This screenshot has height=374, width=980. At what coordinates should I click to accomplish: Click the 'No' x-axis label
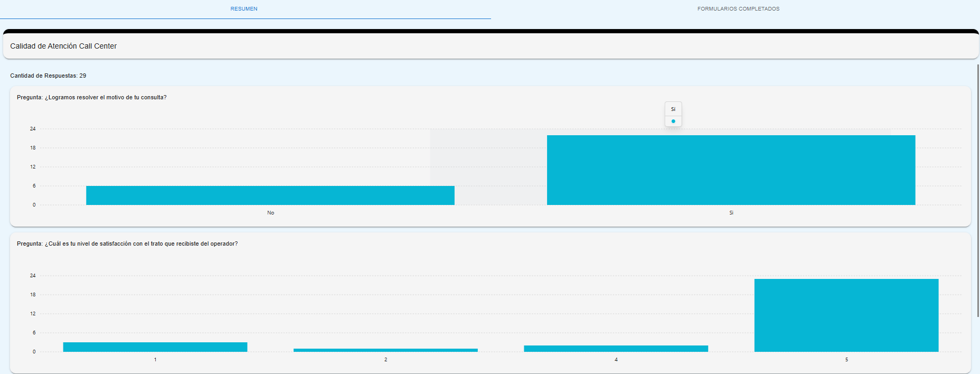(x=270, y=213)
